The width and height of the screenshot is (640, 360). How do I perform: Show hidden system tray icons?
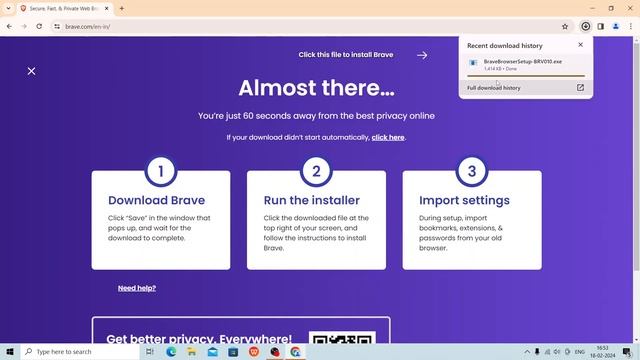pos(527,351)
